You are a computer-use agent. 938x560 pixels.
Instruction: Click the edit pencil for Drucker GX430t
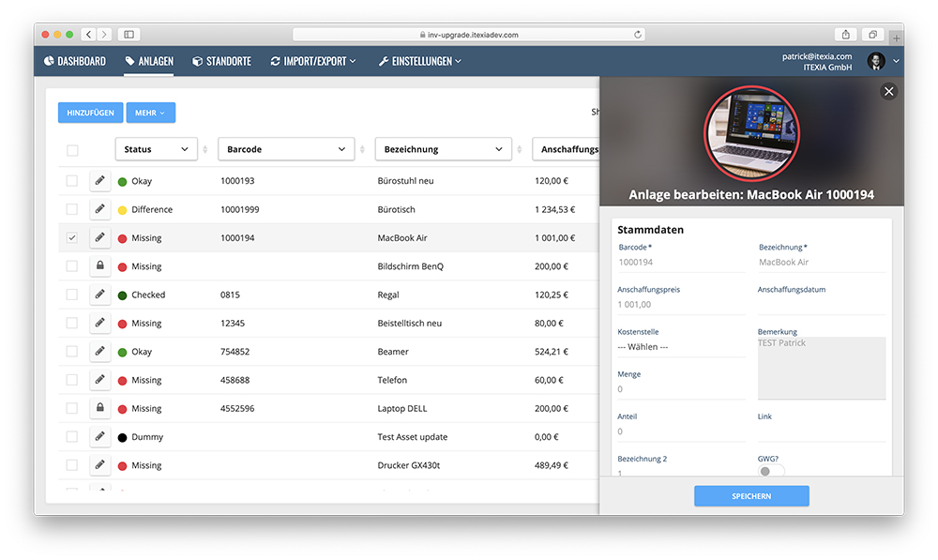[100, 465]
